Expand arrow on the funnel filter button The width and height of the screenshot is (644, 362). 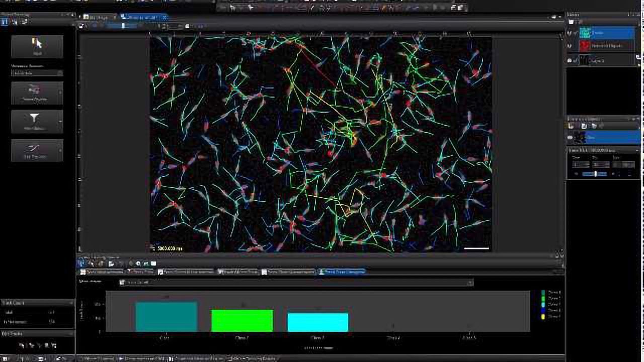[61, 122]
